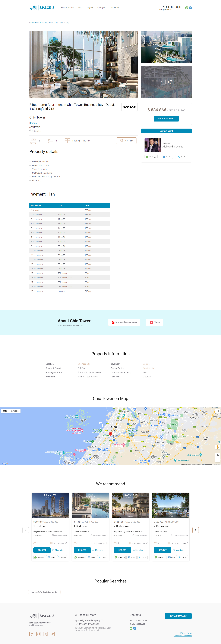Open More info for $463 215 Creek Waters 2
Image resolution: width=221 pixels, height=644 pixels.
(x=99, y=550)
